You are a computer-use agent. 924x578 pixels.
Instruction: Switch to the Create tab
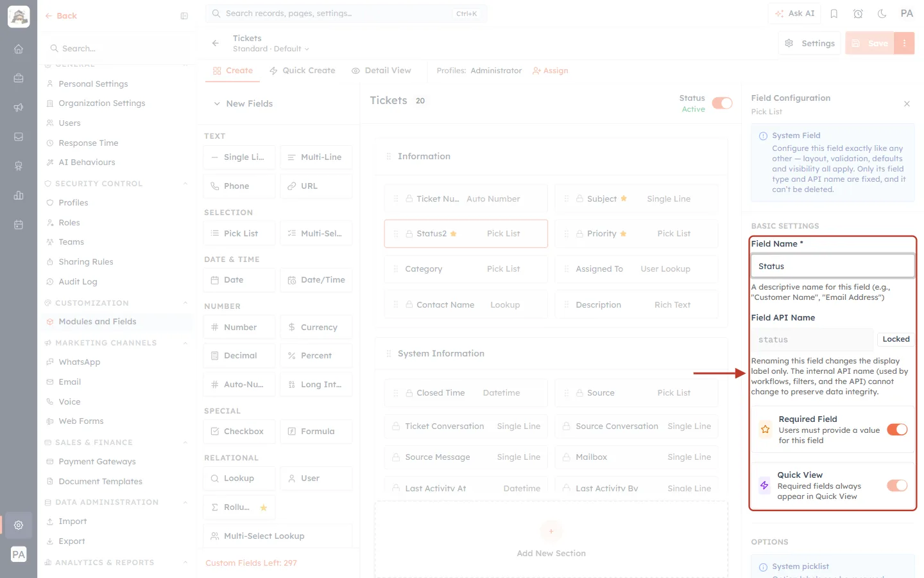coord(233,71)
